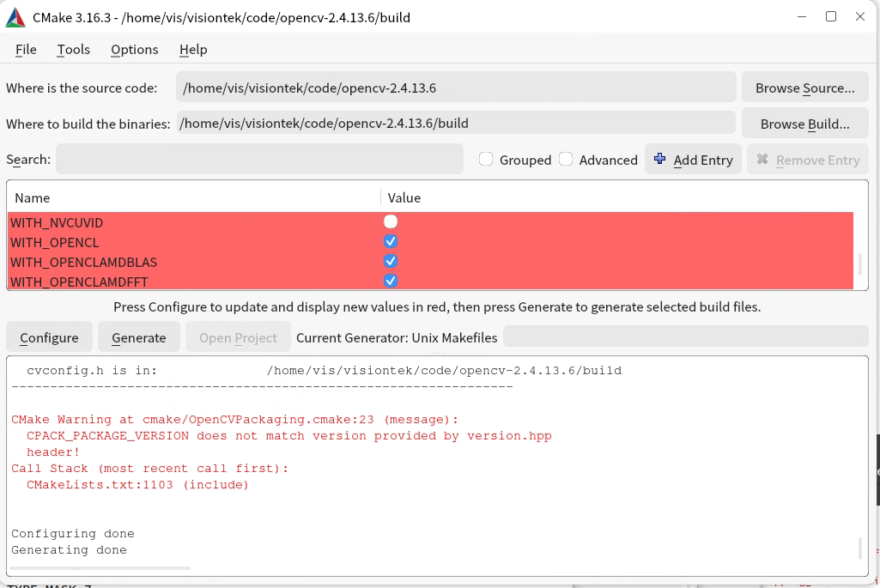Click the 'Generating done' log line
880x588 pixels.
(x=69, y=550)
